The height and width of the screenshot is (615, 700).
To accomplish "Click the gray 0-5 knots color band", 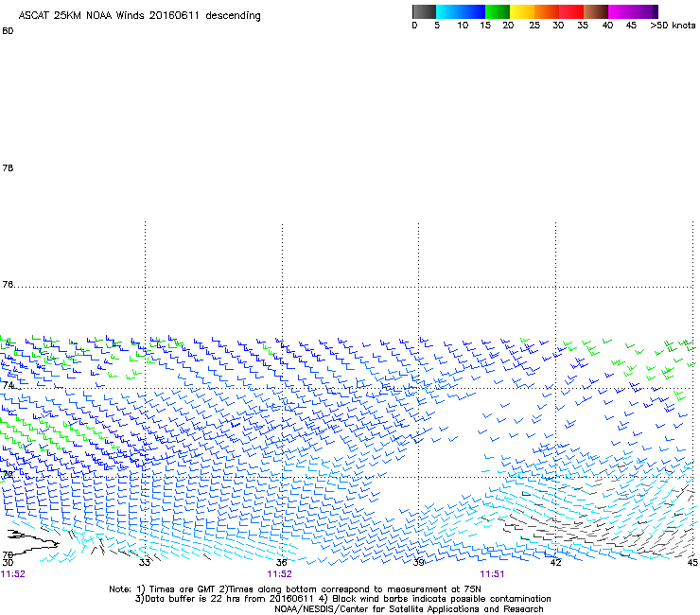I will point(424,11).
